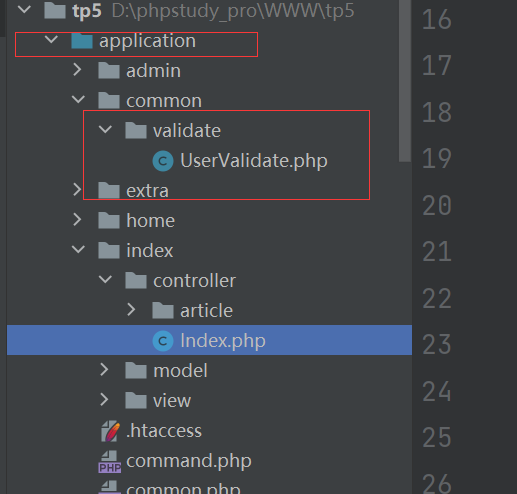
Task: Select the index module folder
Action: 150,251
